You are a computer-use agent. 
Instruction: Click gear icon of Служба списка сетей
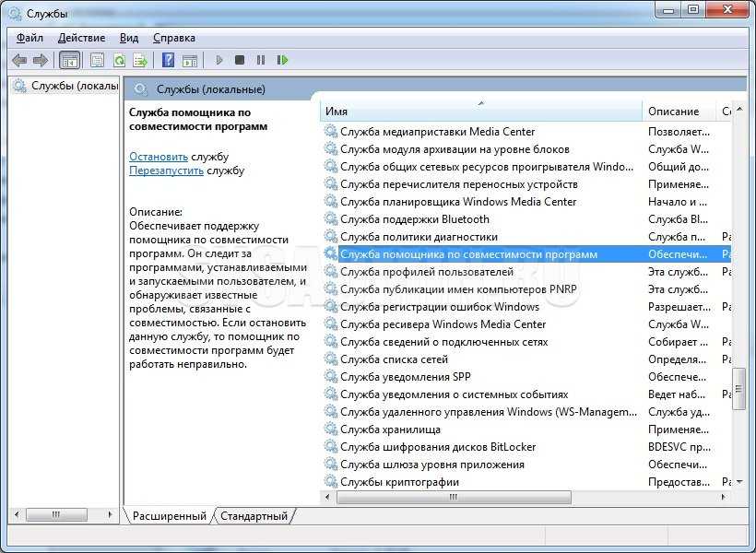pos(331,359)
